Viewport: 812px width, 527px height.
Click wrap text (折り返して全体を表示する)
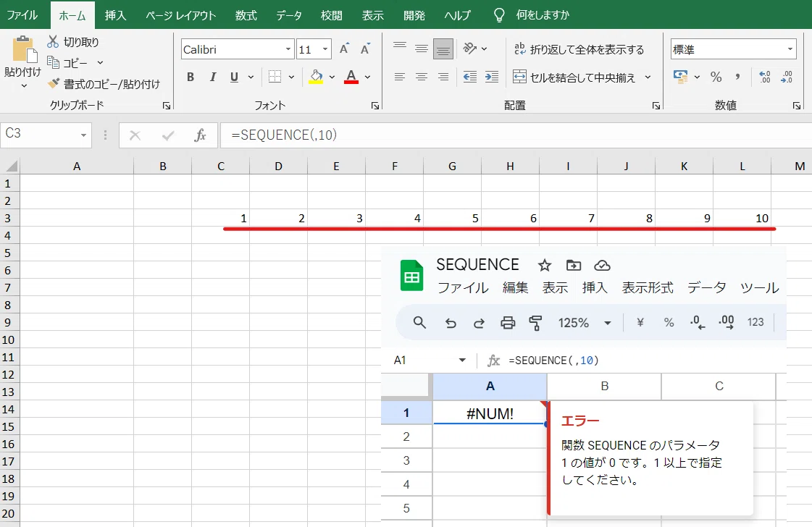click(579, 49)
